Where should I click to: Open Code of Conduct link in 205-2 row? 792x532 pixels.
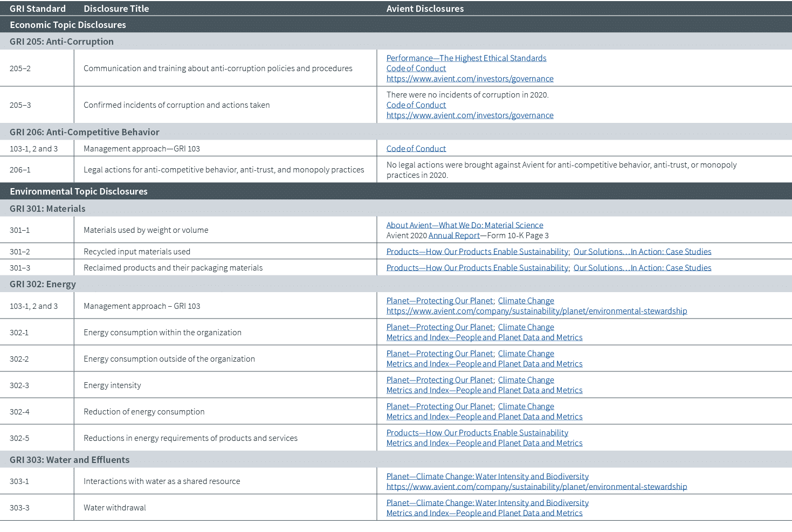pyautogui.click(x=416, y=68)
